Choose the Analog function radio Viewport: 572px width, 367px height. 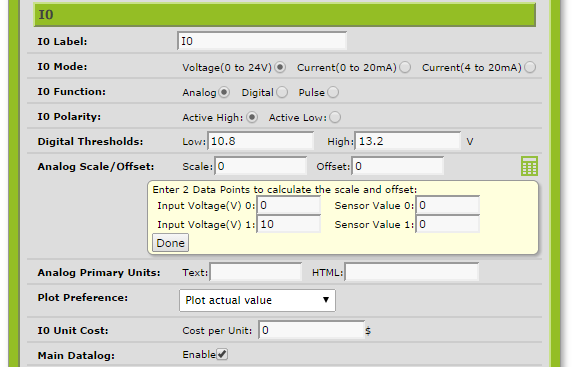click(x=224, y=92)
